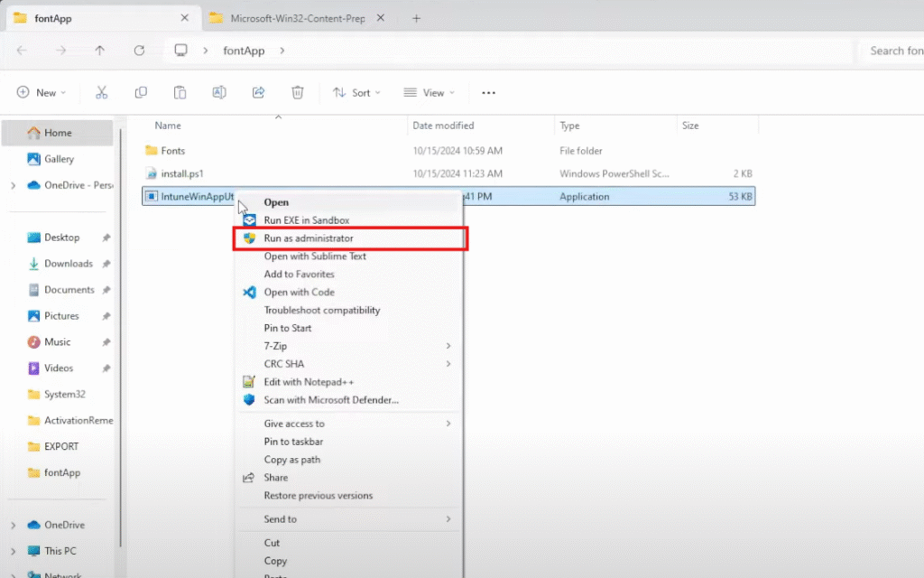Click chevron after fontApp in address bar
Screen dimensions: 924x578
282,51
